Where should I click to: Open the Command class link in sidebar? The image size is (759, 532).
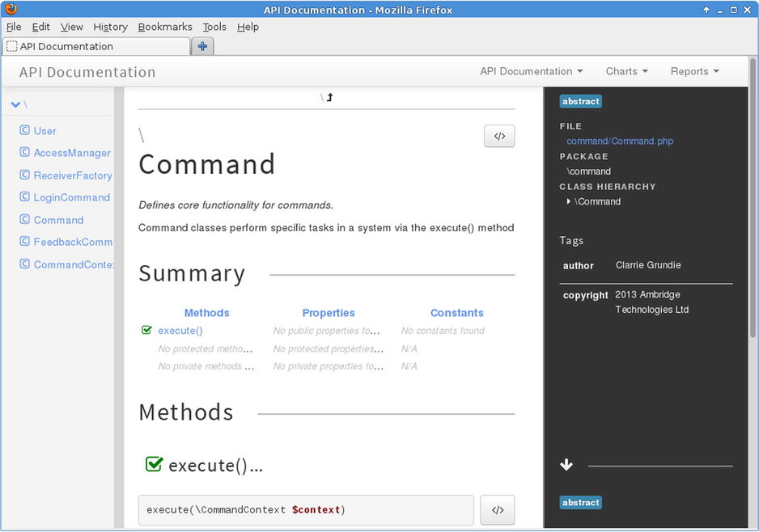[58, 220]
